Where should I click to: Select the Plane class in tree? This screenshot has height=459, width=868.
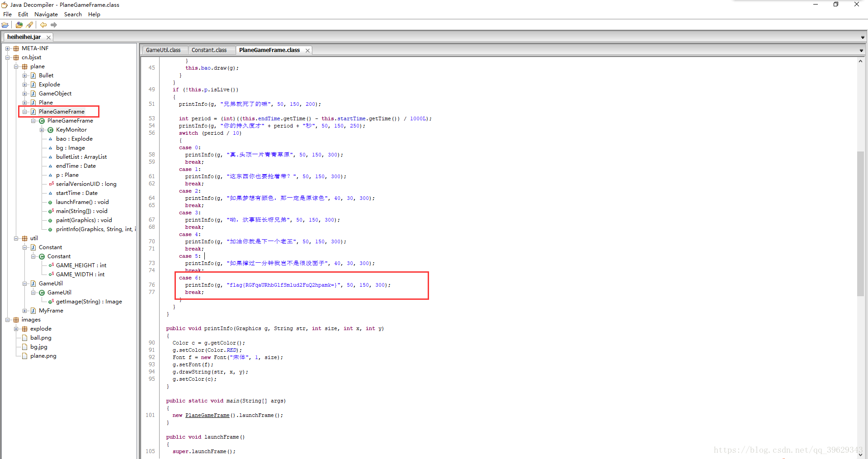pyautogui.click(x=46, y=103)
